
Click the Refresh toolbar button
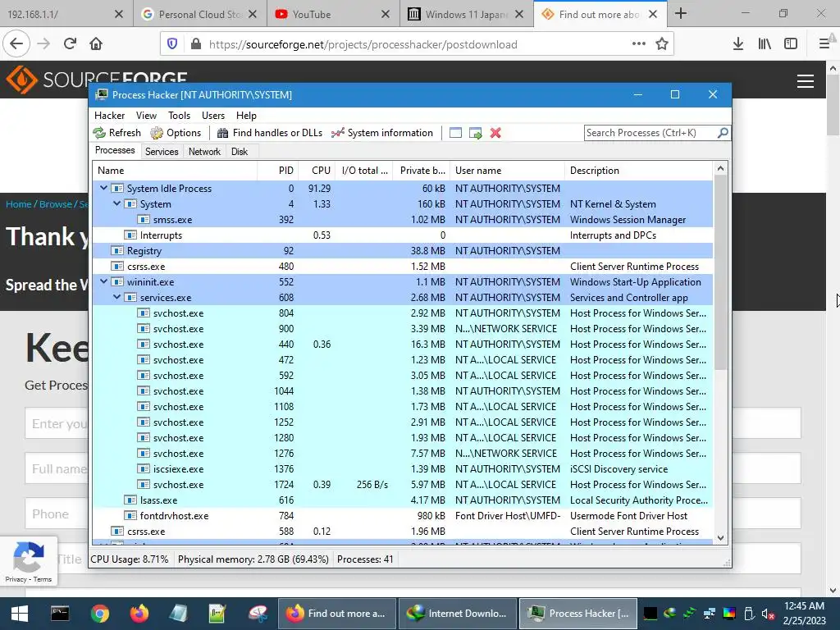click(x=116, y=133)
